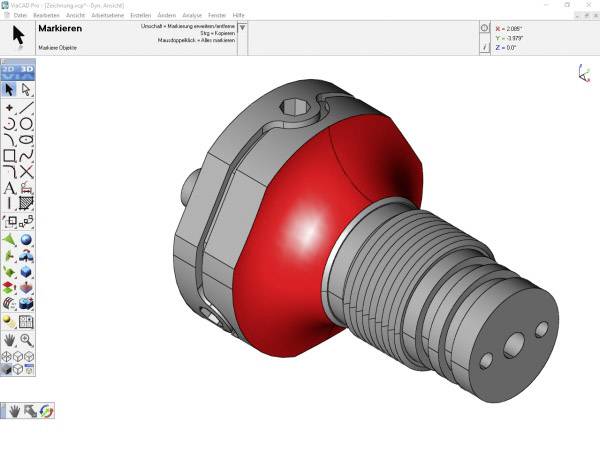Click the rotate view button in bottom toolbar

pyautogui.click(x=46, y=410)
